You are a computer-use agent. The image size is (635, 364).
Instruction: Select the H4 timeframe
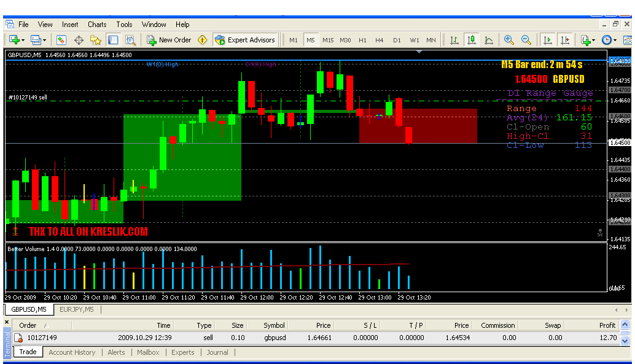pos(380,40)
